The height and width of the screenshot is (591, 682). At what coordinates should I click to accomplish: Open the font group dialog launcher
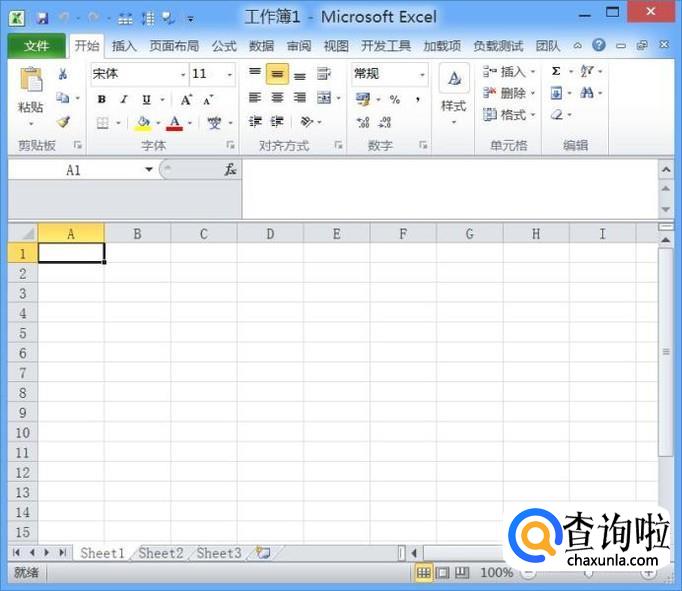(x=231, y=145)
